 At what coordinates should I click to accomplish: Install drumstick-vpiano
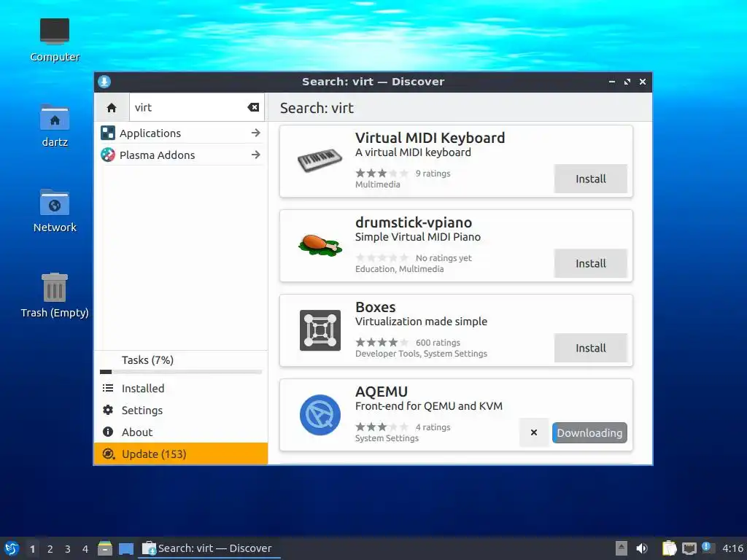point(590,263)
